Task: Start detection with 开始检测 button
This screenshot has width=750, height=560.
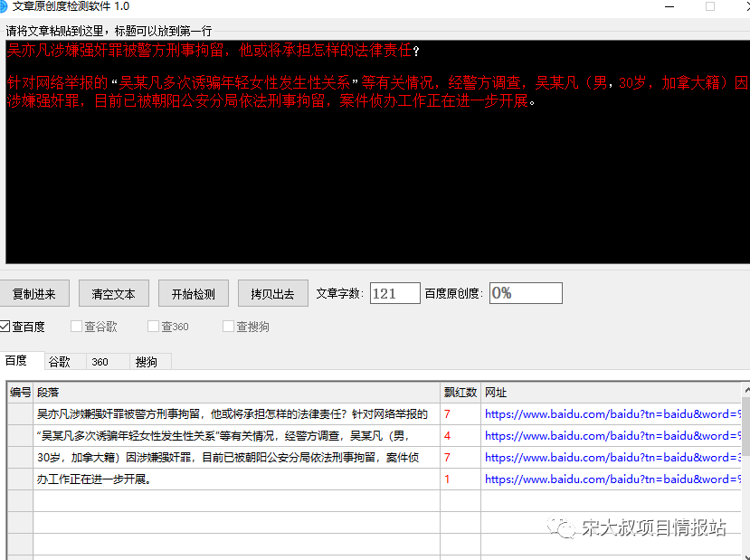Action: tap(194, 293)
